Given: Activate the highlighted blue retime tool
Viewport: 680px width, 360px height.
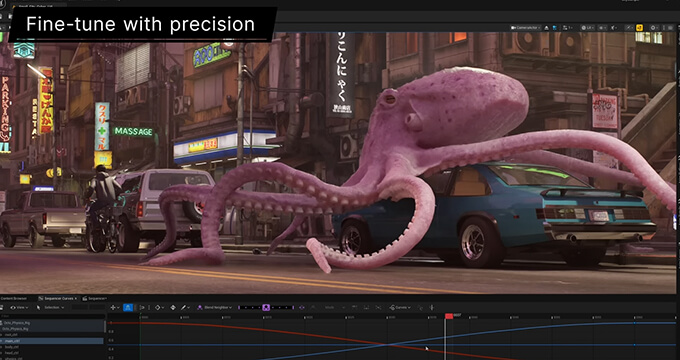Looking at the screenshot, I should point(128,308).
